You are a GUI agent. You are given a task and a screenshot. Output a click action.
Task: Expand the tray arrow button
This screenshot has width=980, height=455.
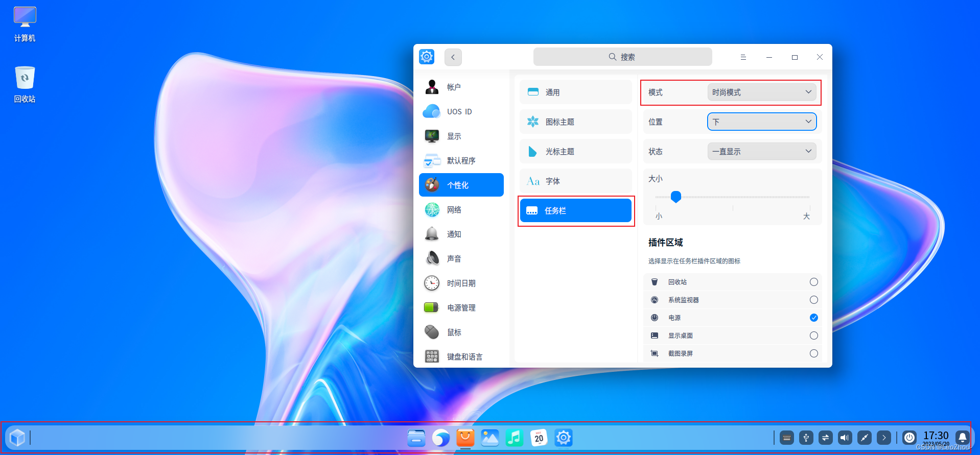884,438
